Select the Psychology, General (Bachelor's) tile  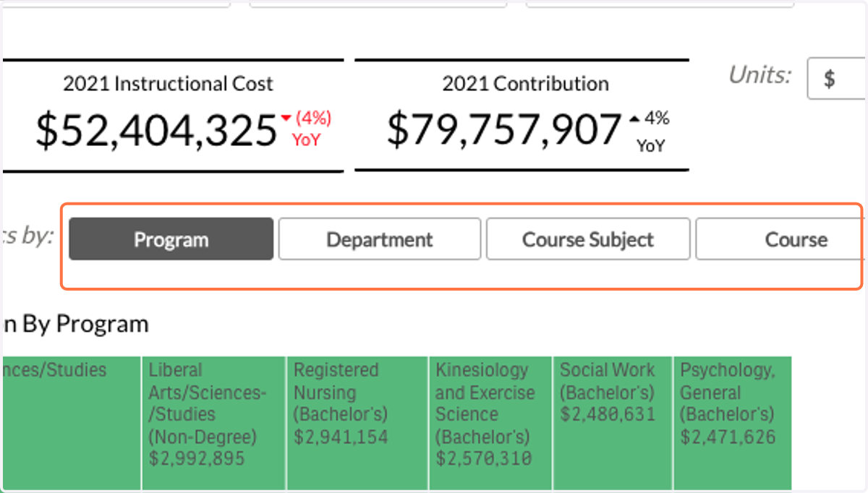pos(733,423)
